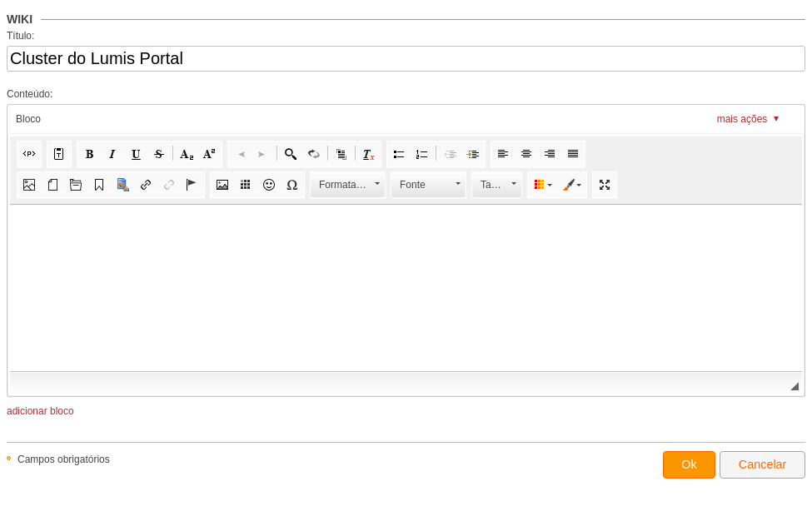The height and width of the screenshot is (506, 812).
Task: Click the Cancelar button
Action: click(x=762, y=464)
